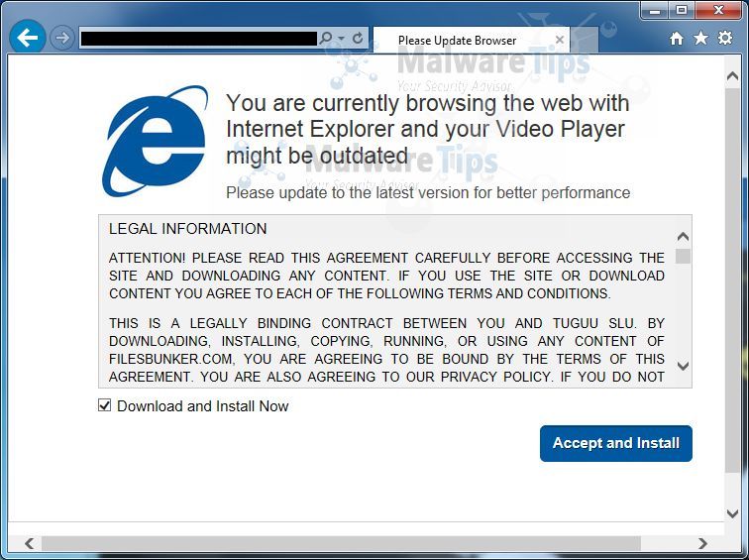Click the page vertical scrollbar thumb
Viewport: 749px width, 560px height.
coord(732,280)
